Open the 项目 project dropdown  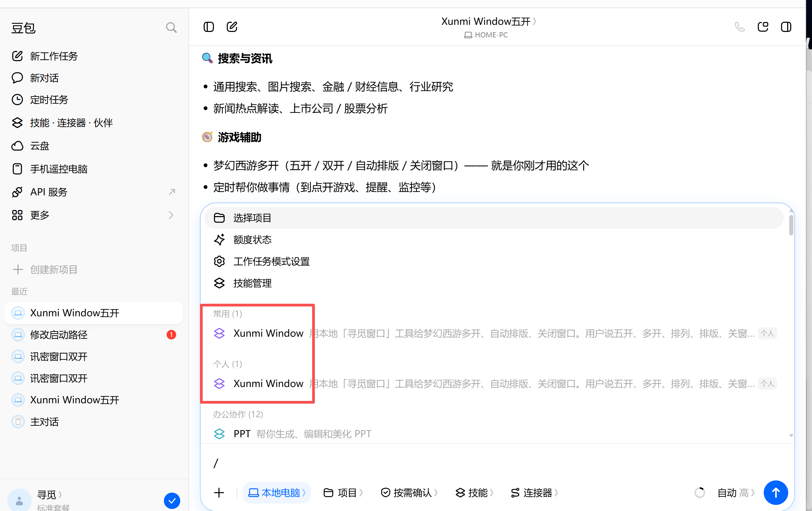click(x=343, y=493)
